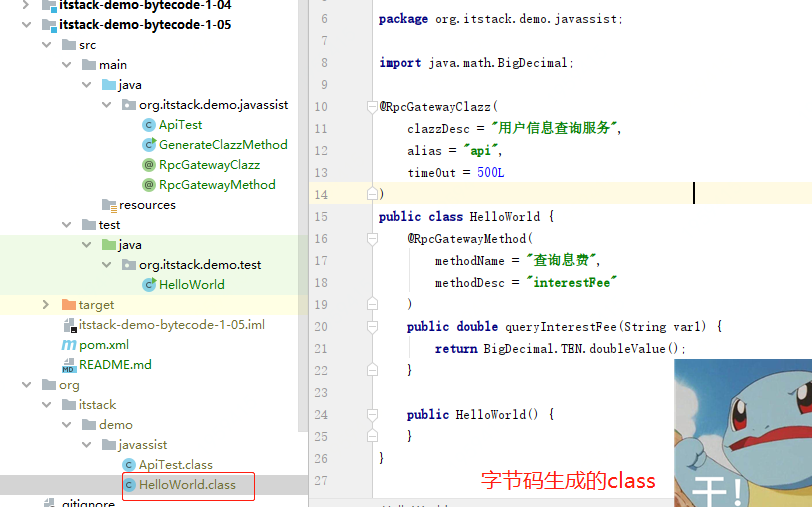Click the javassist folder icon
Viewport: 812px width, 507px height.
(x=109, y=445)
